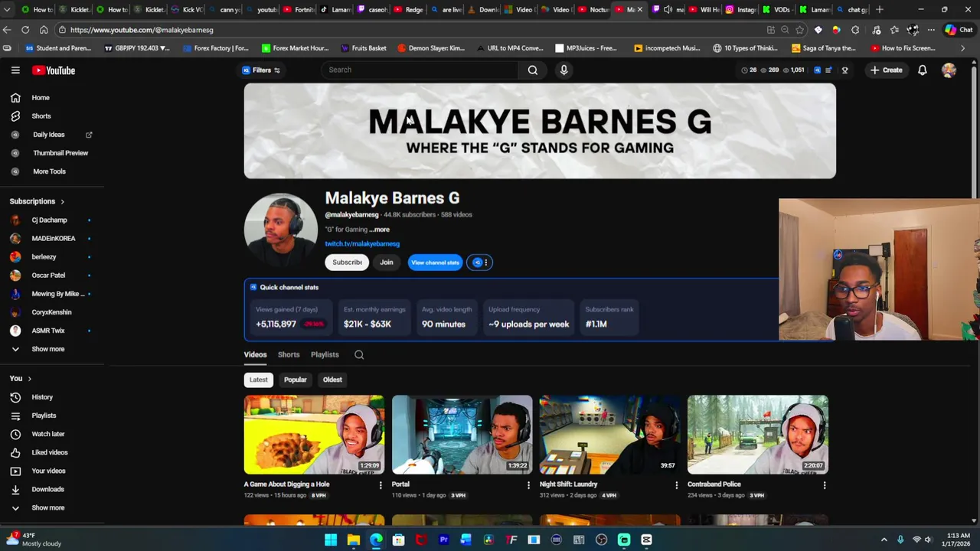
Task: Subscribe to Malakye Barnes G
Action: 347,262
